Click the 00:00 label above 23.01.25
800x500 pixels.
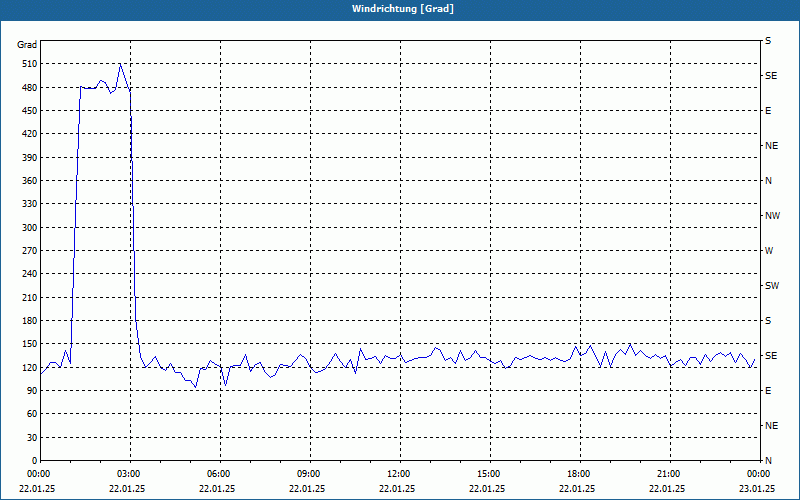click(757, 474)
